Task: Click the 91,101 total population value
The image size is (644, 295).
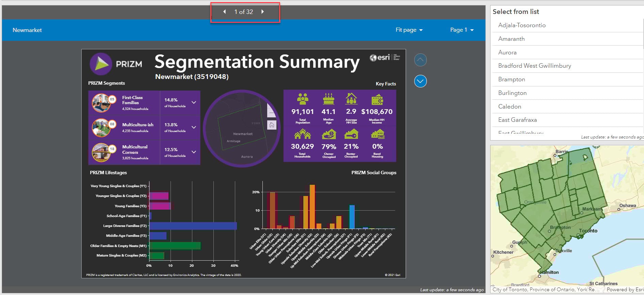Action: 302,112
